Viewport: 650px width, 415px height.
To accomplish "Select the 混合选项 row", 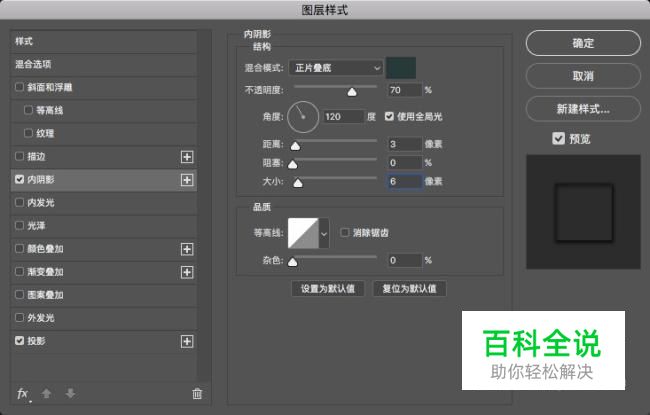I will click(103, 64).
